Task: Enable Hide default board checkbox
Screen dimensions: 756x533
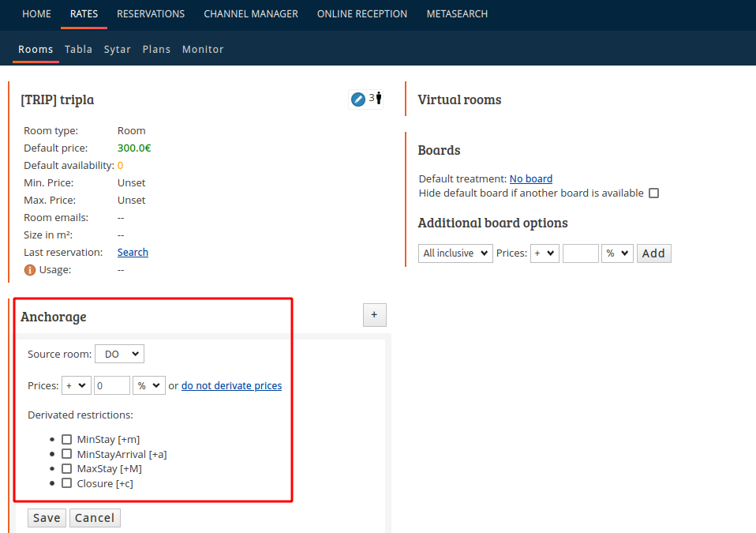Action: click(653, 193)
